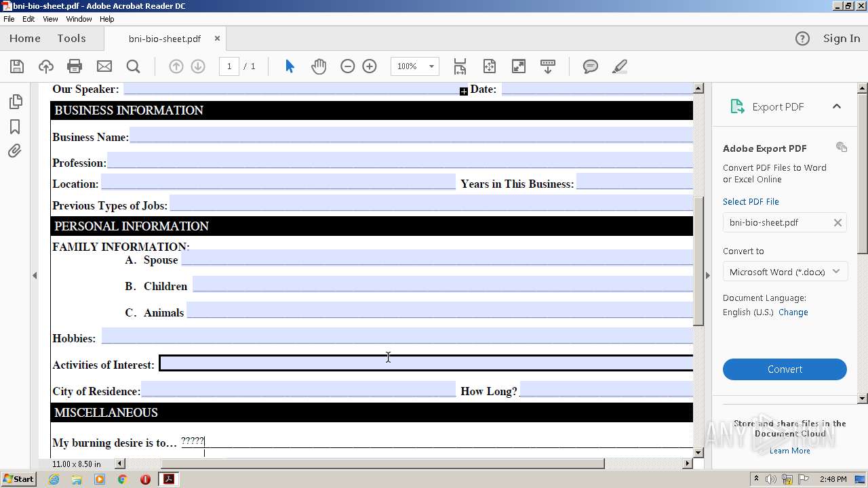This screenshot has width=868, height=488.
Task: Click the document horizontal scrollbar thumb
Action: click(x=382, y=464)
